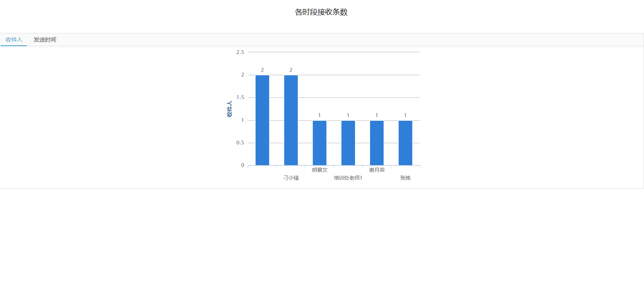Click the rotated y-axis title 收件人

pos(229,109)
